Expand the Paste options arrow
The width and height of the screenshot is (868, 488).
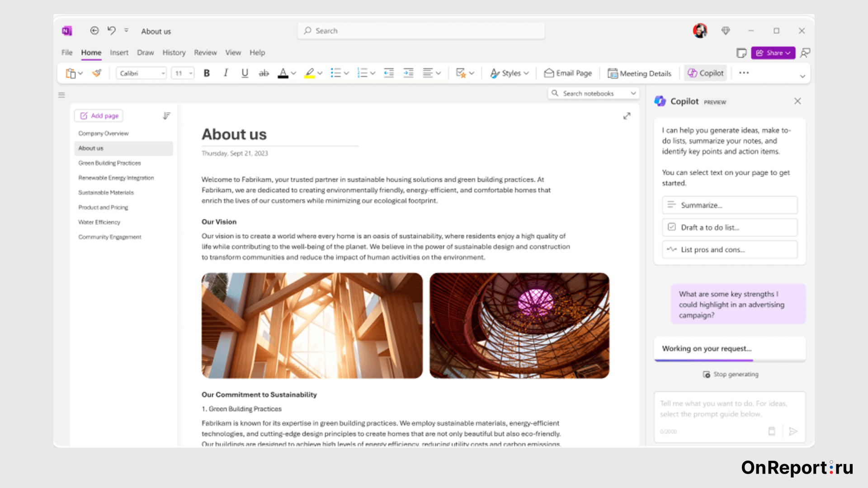(x=80, y=73)
